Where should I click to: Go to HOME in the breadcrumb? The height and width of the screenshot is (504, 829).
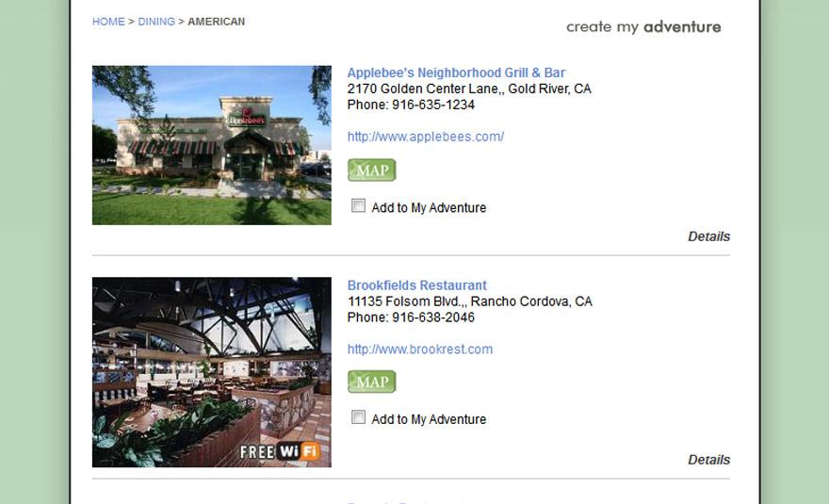click(x=108, y=22)
